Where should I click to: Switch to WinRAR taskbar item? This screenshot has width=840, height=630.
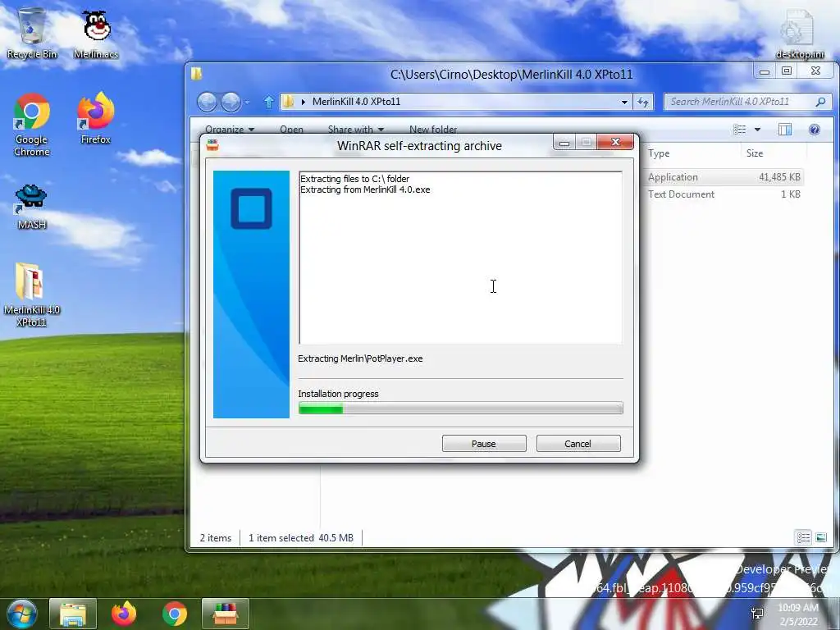coord(226,614)
